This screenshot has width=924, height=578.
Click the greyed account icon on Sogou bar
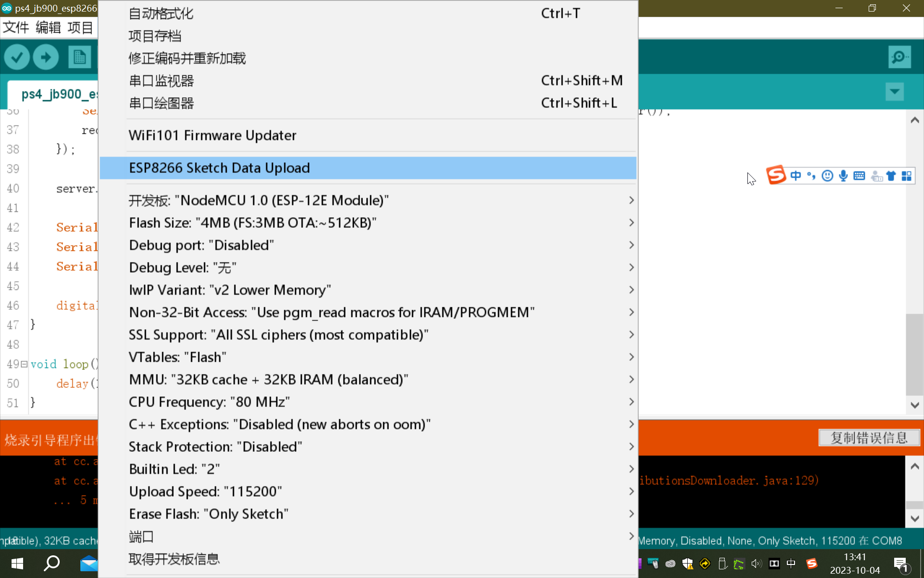coord(876,176)
